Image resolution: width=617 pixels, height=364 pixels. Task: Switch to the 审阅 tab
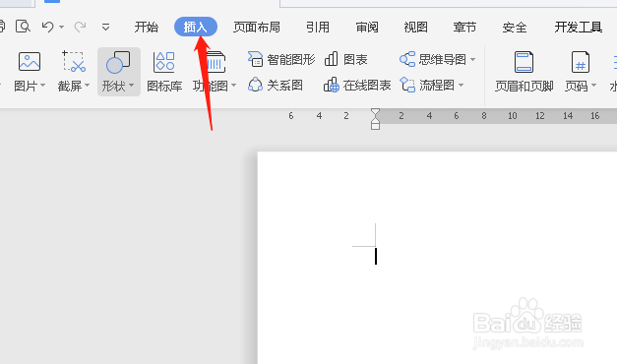[367, 28]
